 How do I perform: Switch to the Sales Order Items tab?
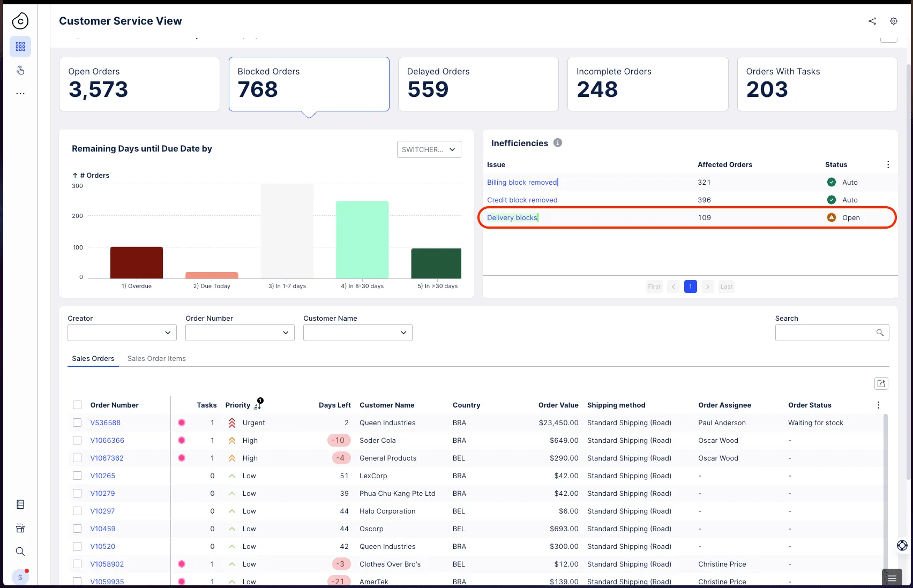point(156,358)
